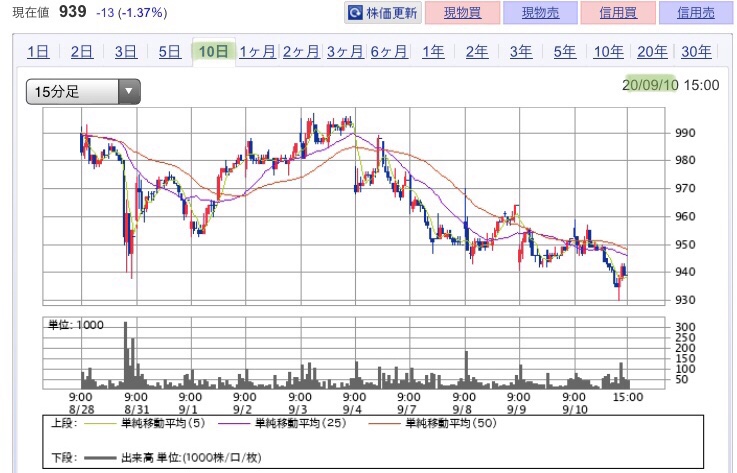The image size is (737, 473).
Task: Show the 20年 chart range
Action: (652, 51)
